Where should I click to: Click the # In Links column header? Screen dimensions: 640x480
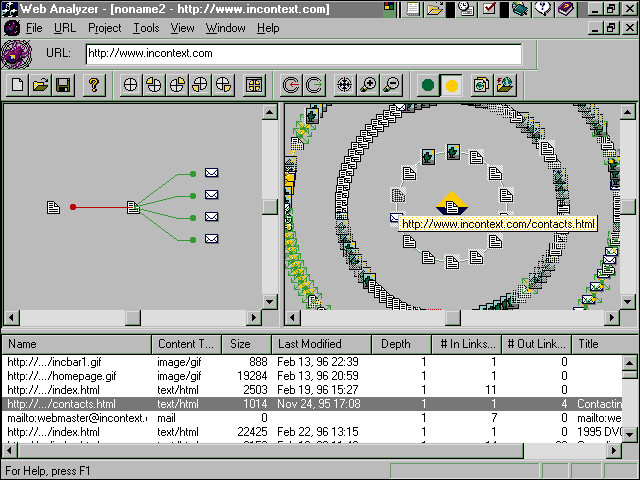point(467,344)
